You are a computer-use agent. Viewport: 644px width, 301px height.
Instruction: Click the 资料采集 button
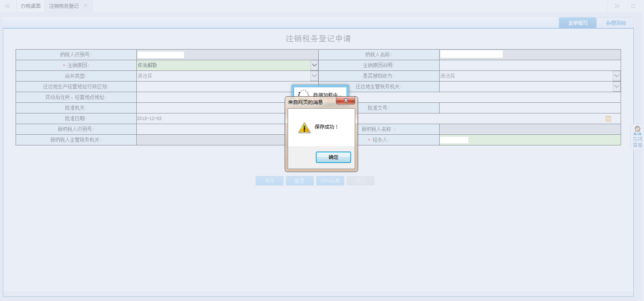(x=330, y=181)
